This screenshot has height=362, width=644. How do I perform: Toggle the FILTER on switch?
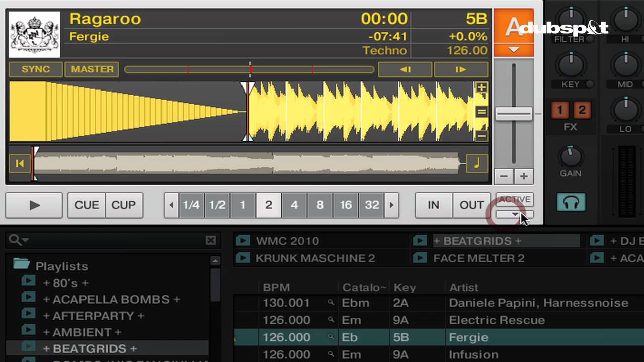tap(589, 39)
